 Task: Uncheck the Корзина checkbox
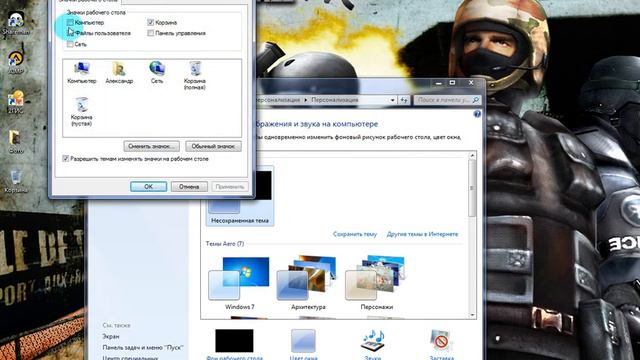pos(151,22)
